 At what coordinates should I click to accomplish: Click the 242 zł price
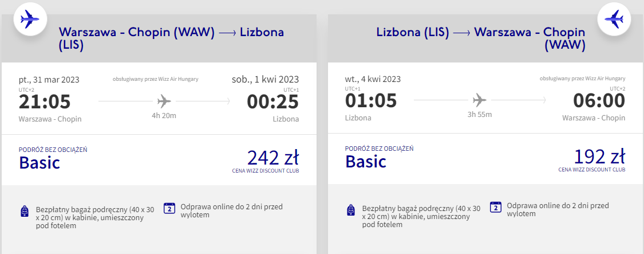[x=272, y=157]
